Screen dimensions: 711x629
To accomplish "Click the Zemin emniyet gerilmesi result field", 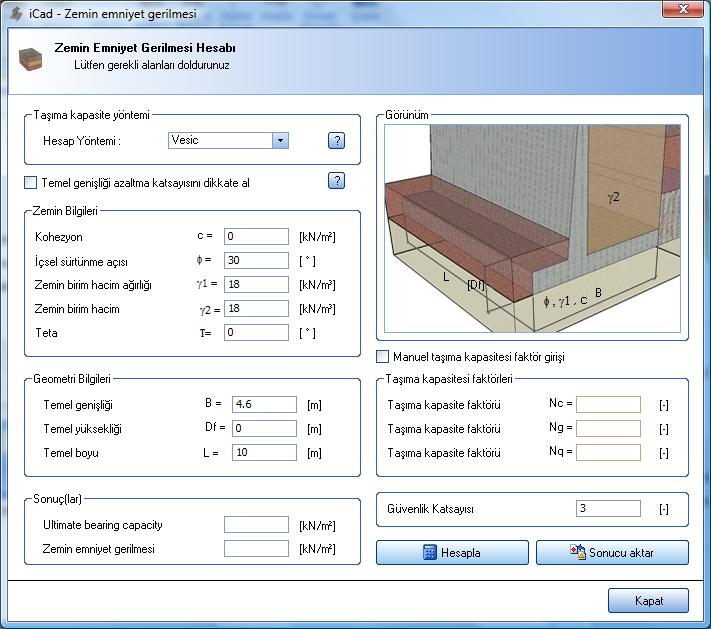I will point(256,548).
